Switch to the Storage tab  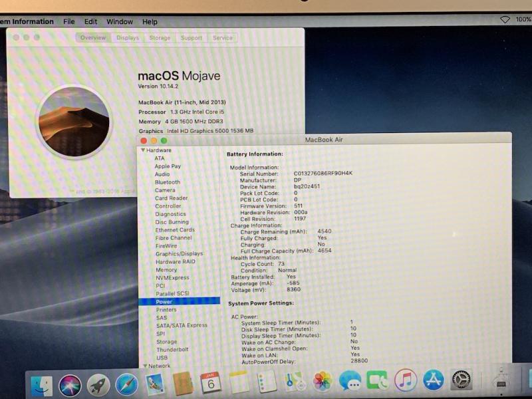[x=160, y=38]
